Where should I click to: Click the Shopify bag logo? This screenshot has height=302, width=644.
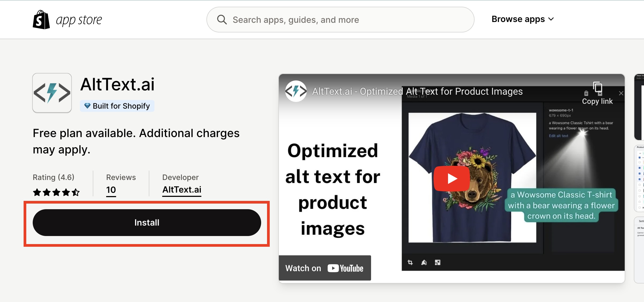pos(41,20)
